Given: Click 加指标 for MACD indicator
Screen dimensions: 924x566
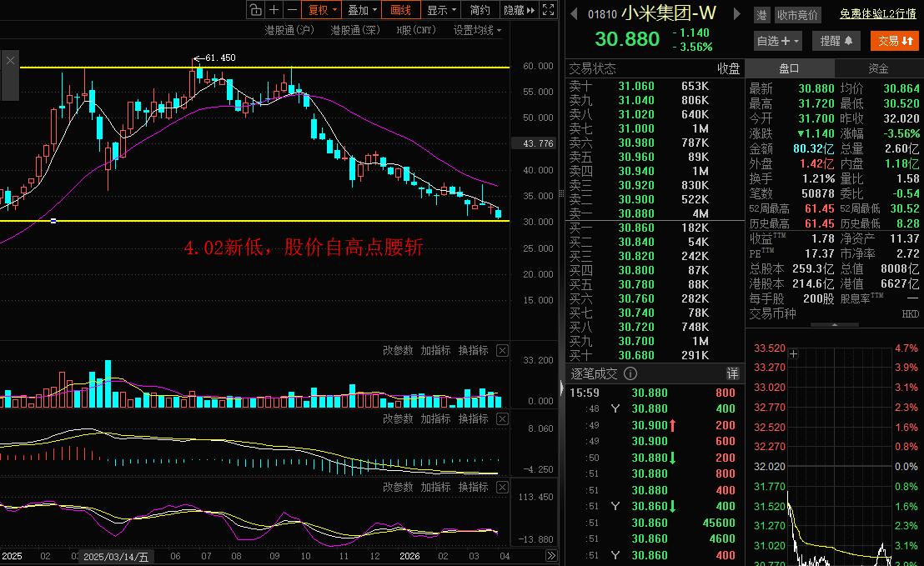Looking at the screenshot, I should click(x=435, y=418).
